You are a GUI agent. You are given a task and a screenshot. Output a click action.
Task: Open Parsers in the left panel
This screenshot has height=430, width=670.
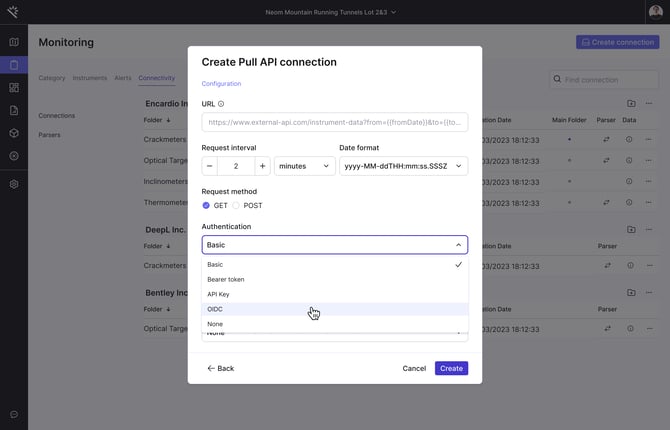(49, 135)
